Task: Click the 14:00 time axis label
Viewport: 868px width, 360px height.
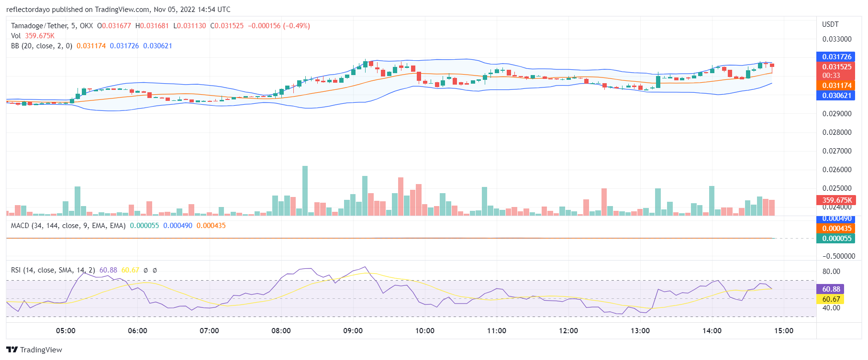Action: [712, 331]
